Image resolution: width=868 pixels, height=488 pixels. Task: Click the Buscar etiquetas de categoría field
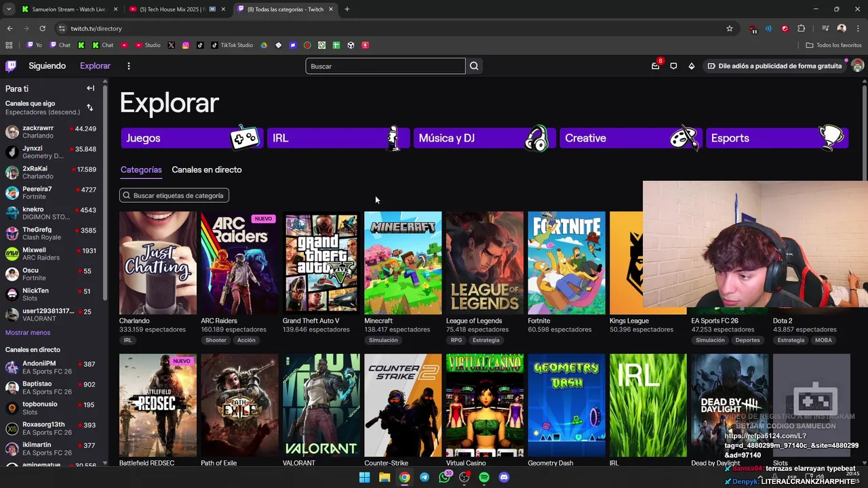coord(174,195)
